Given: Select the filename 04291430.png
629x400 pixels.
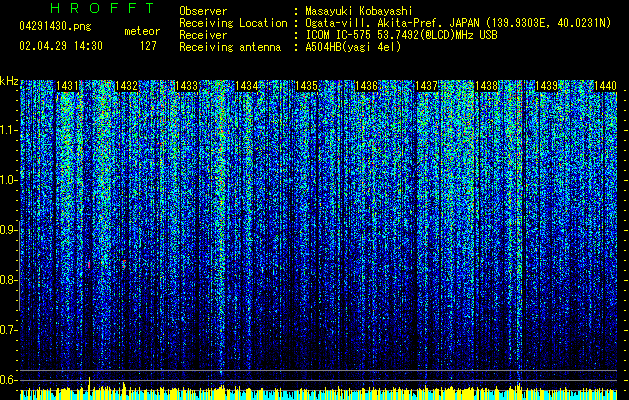Looking at the screenshot, I should click(55, 26).
